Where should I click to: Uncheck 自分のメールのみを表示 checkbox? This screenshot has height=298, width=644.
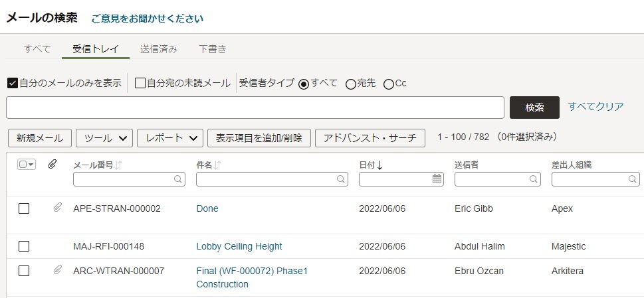(13, 84)
